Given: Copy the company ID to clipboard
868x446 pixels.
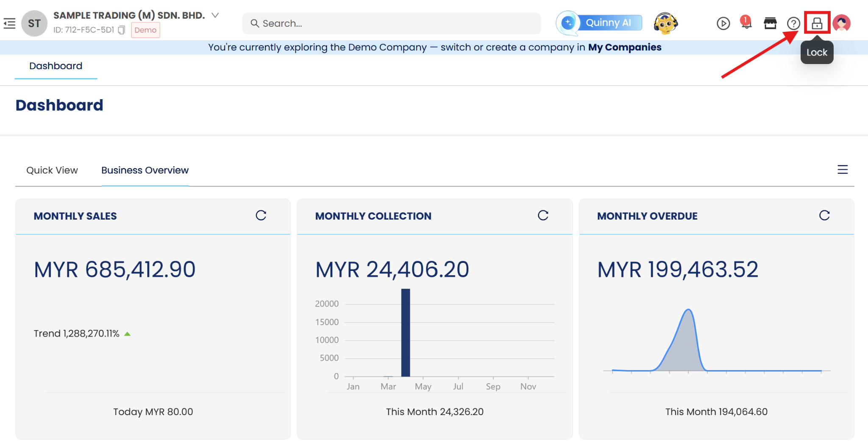Looking at the screenshot, I should (x=122, y=30).
